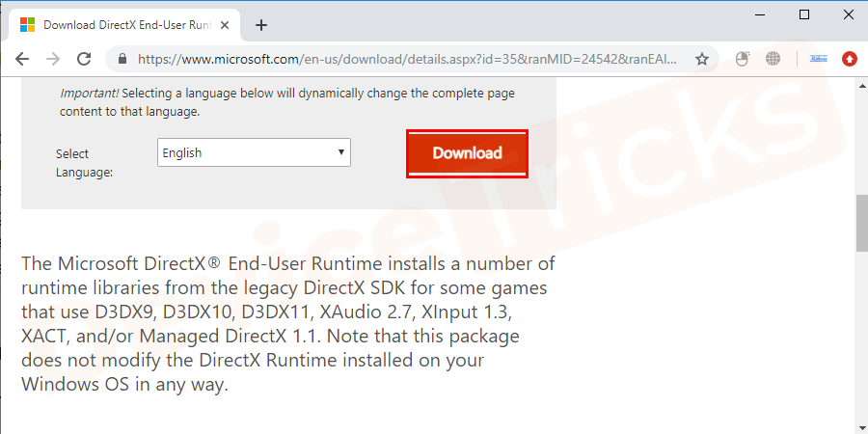The image size is (868, 434).
Task: Minimize the browser window
Action: pyautogui.click(x=761, y=14)
